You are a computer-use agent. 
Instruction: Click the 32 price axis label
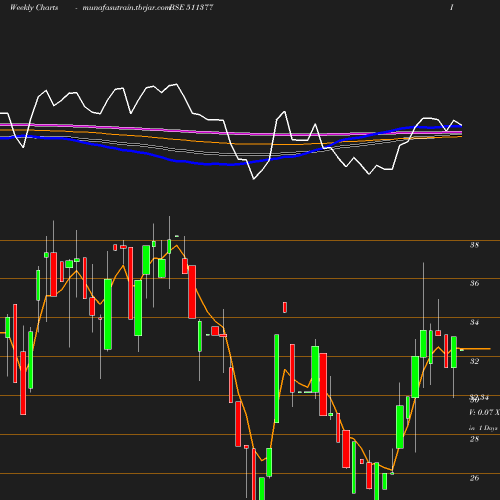(x=474, y=361)
